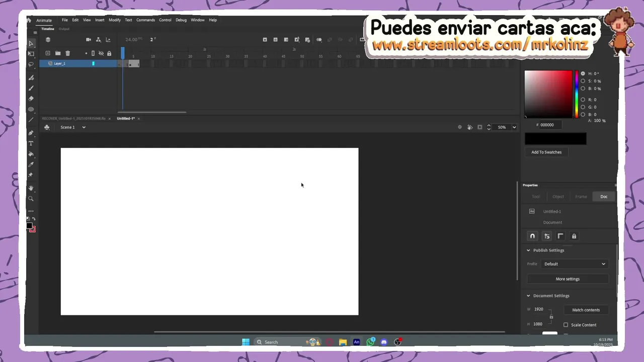Switch to the Frame properties tab

coord(581,197)
